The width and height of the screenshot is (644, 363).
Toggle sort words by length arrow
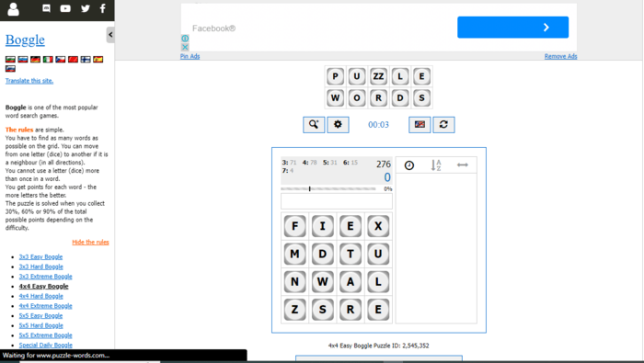coord(463,164)
